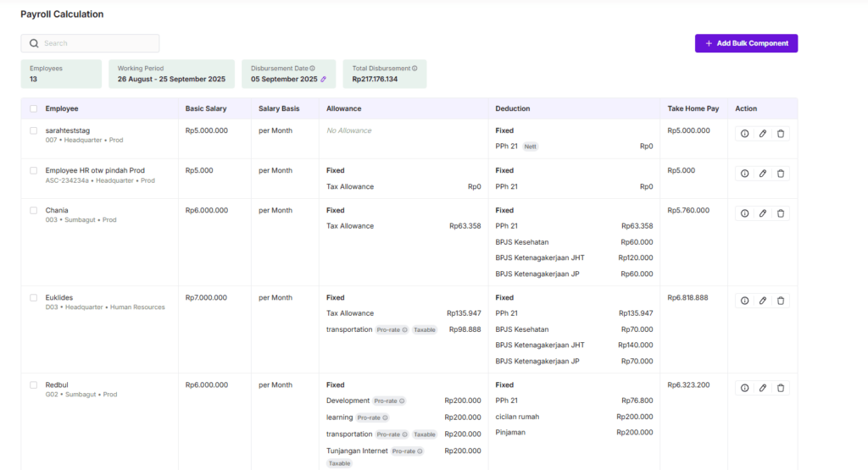Image resolution: width=868 pixels, height=470 pixels.
Task: Delete the Euklides payroll row
Action: click(x=781, y=301)
